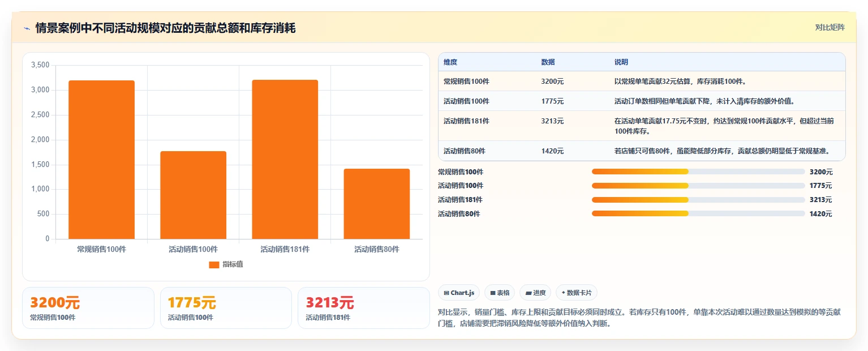Click the 常规销售100件 x-axis label

tap(102, 249)
